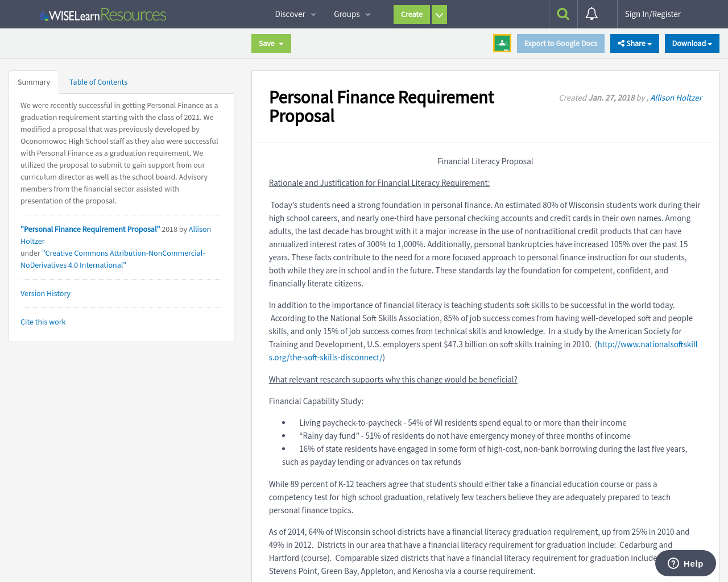Expand the Save dropdown arrow
The image size is (728, 582).
tap(283, 43)
